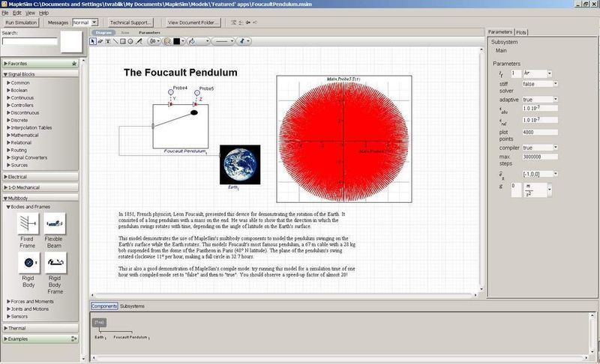The height and width of the screenshot is (364, 600).
Task: Choose the ellipse drawing tool
Action: [130, 41]
